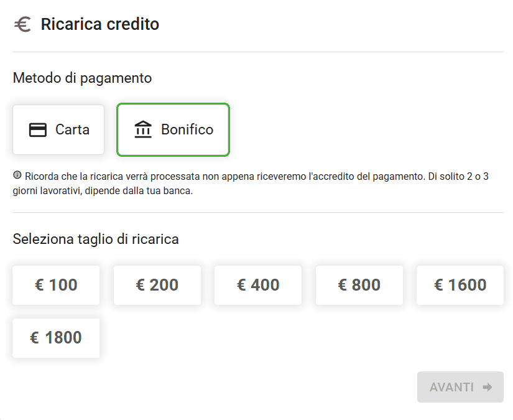Click the credit card icon
This screenshot has height=420, width=513.
point(38,129)
